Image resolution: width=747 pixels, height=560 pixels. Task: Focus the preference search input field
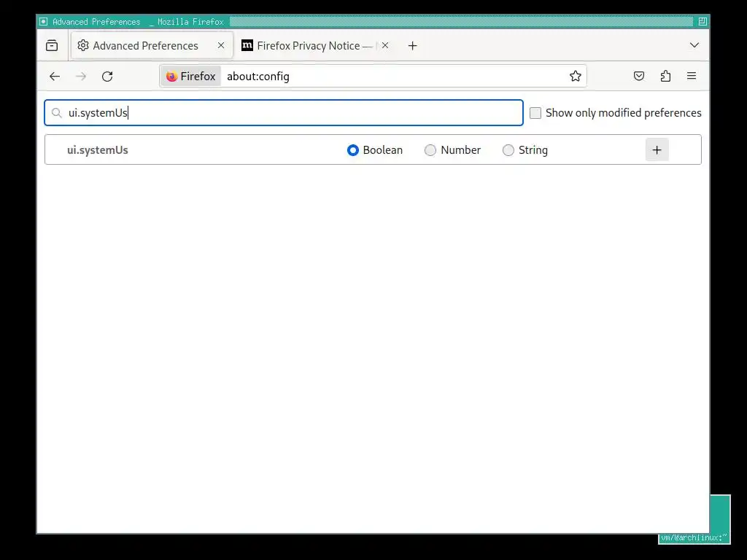(284, 113)
